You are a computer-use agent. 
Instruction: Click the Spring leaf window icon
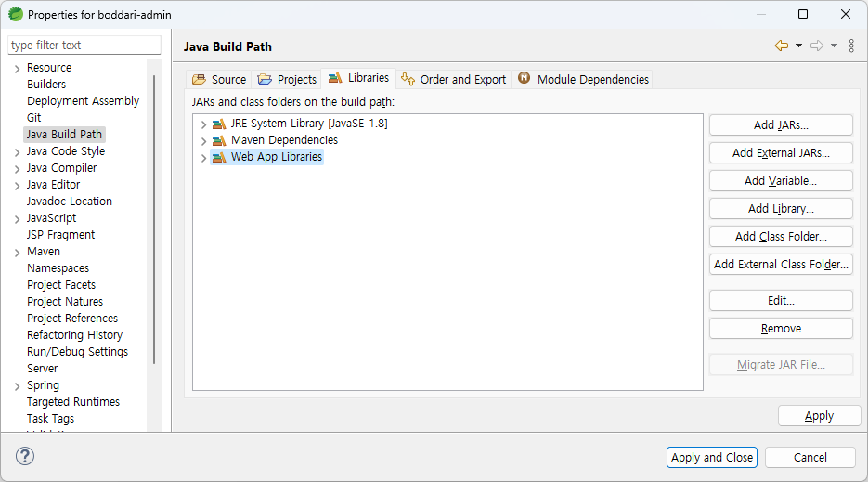coord(16,14)
